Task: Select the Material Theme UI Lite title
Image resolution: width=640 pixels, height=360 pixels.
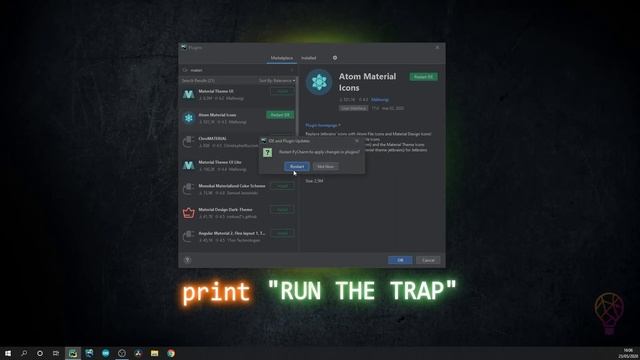Action: [220, 162]
